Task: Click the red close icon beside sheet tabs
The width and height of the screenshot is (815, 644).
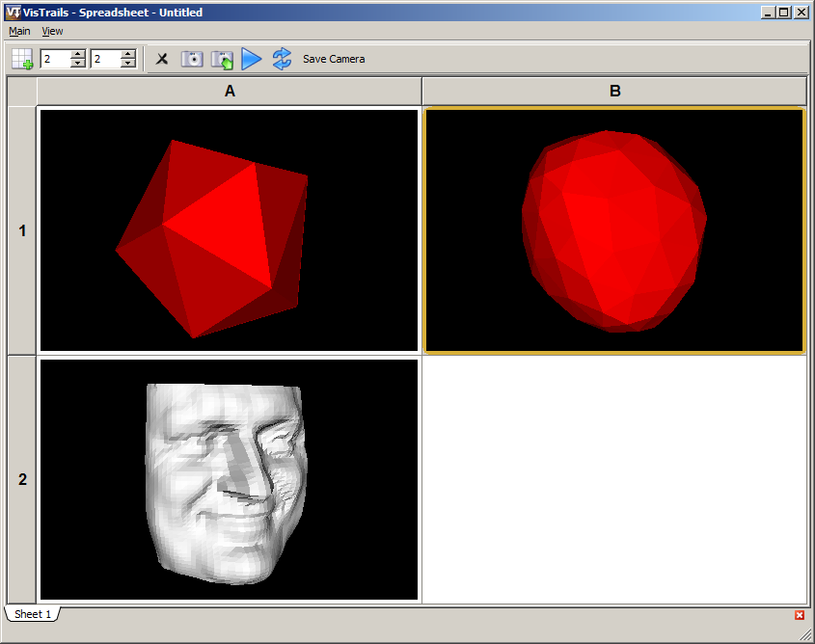Action: [800, 615]
